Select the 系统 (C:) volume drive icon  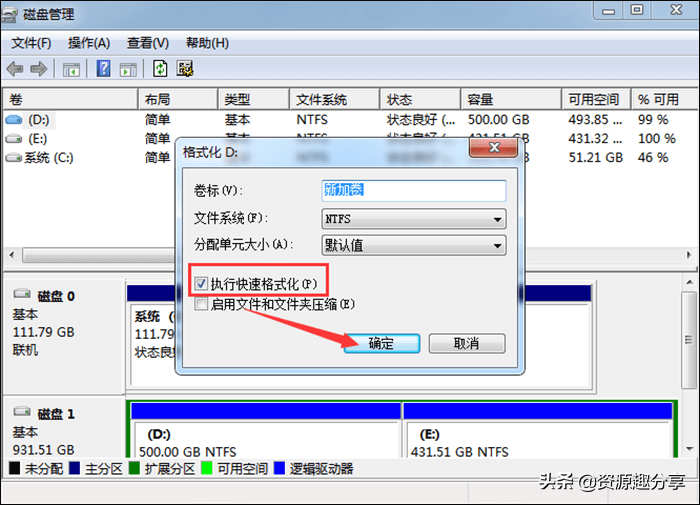[x=13, y=158]
